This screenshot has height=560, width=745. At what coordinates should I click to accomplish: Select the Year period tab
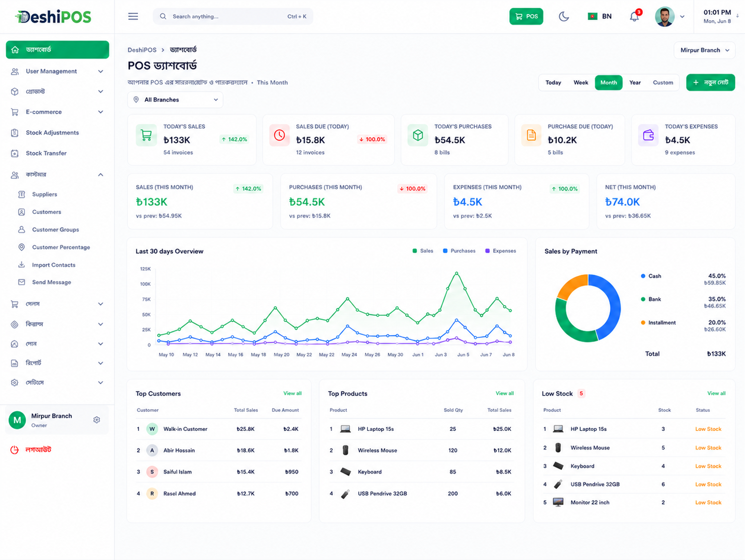[635, 83]
